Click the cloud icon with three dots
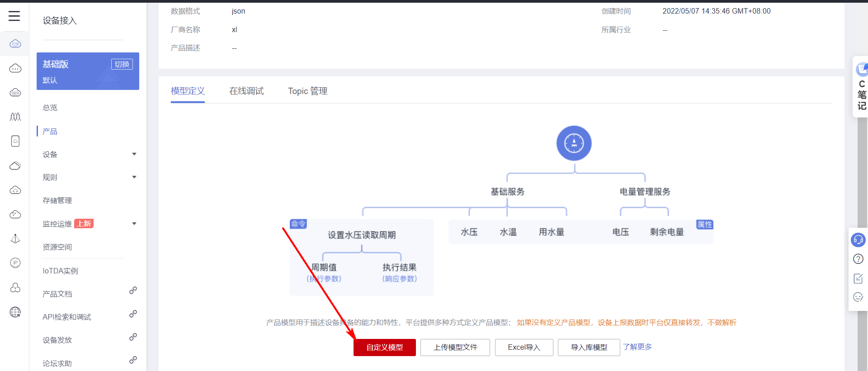This screenshot has width=868, height=371. pos(15,68)
